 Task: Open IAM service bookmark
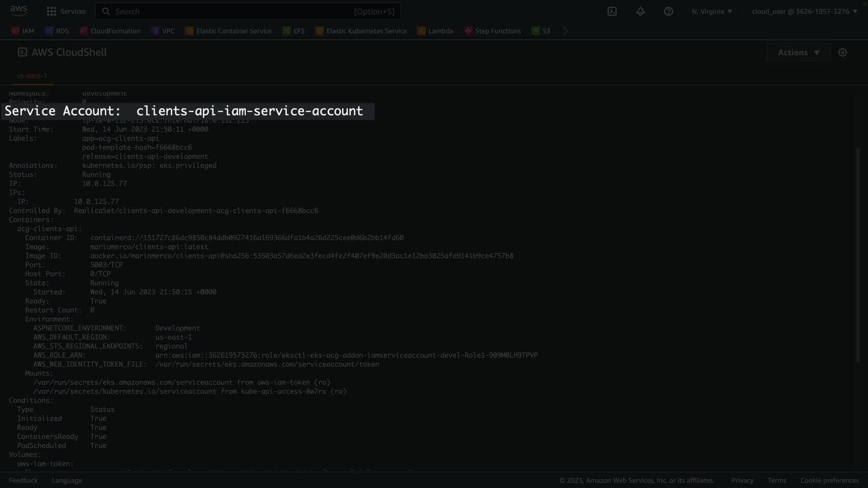tap(23, 31)
